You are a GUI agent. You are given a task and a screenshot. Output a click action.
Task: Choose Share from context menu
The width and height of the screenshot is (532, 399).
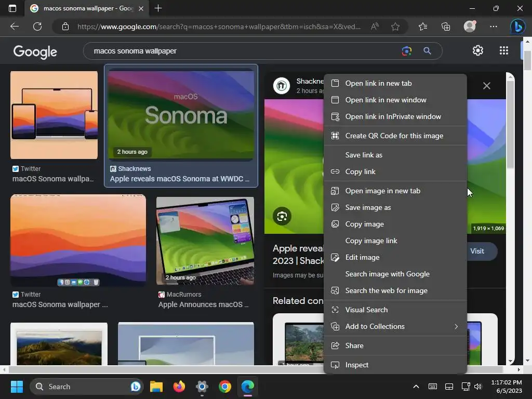coord(395,345)
